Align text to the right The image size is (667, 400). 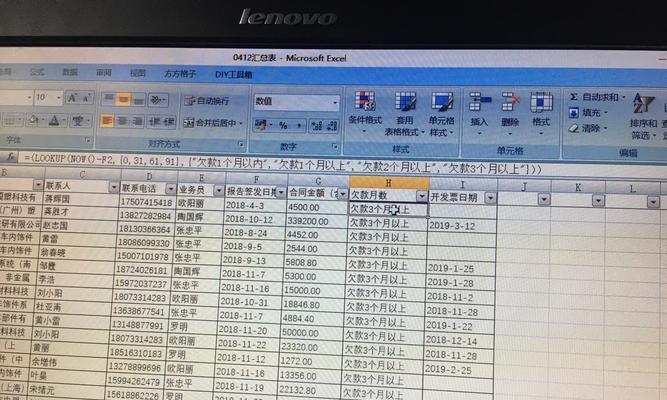click(x=137, y=122)
